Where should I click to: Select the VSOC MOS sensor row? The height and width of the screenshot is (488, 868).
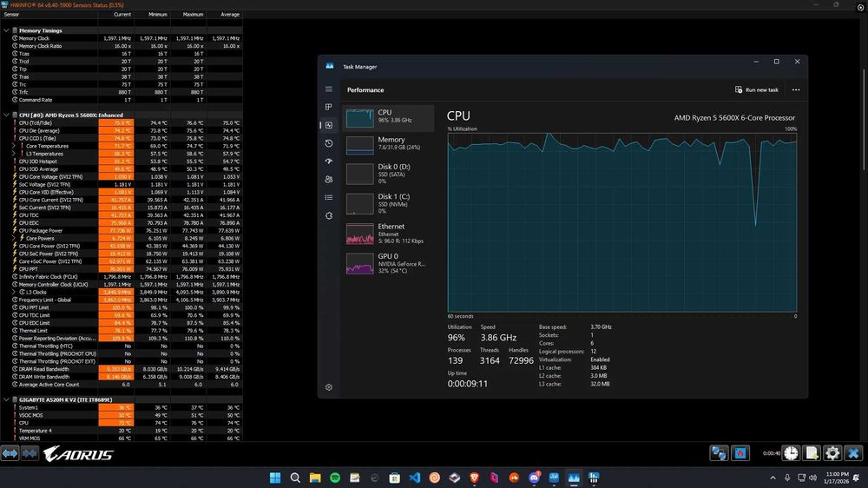pos(122,415)
